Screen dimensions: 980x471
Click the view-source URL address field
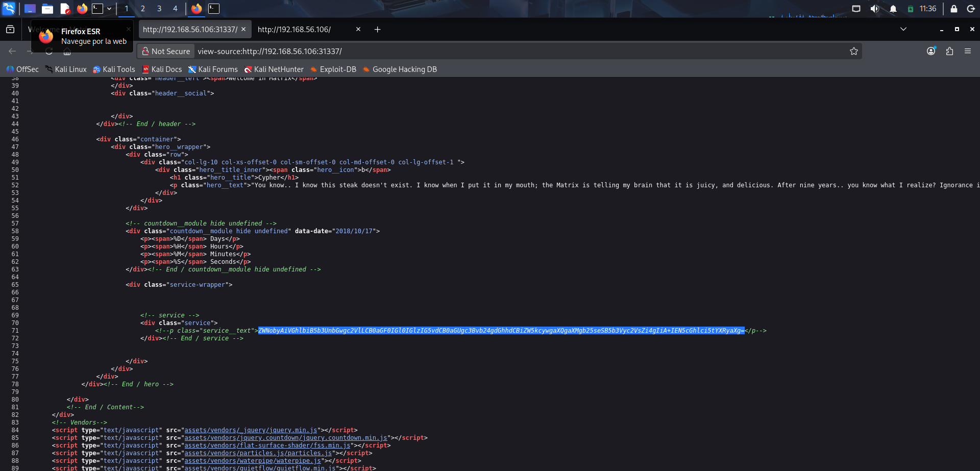click(x=510, y=51)
